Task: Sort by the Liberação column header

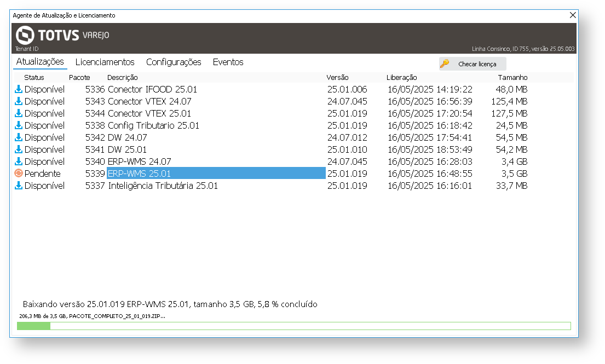Action: click(x=402, y=78)
